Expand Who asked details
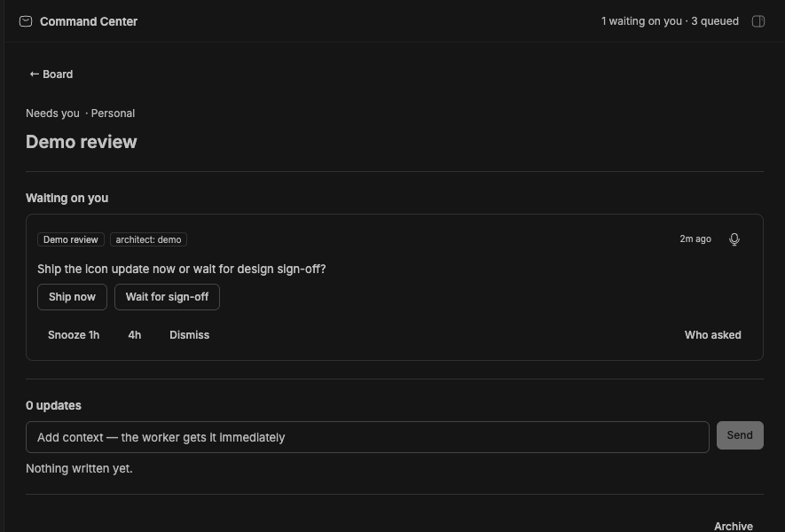The width and height of the screenshot is (785, 532). (x=712, y=335)
